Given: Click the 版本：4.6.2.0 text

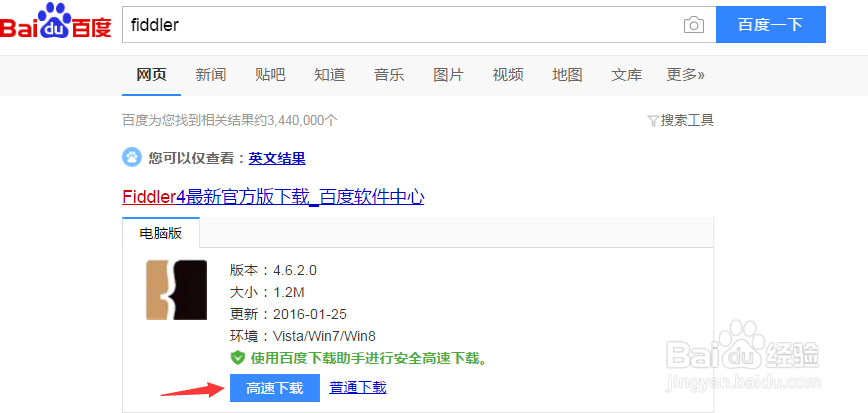Looking at the screenshot, I should tap(273, 270).
